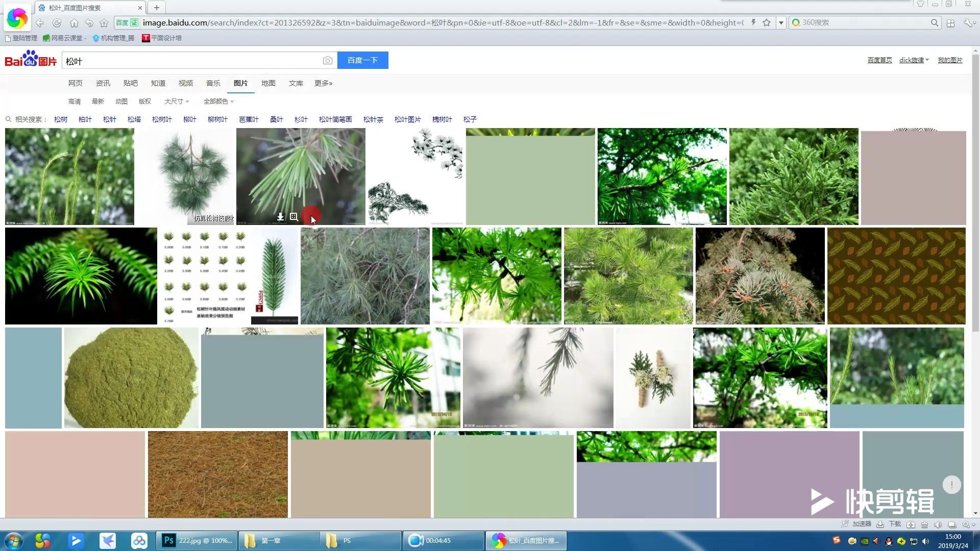Viewport: 980px width, 551px height.
Task: Toggle the 版权 filter
Action: click(145, 102)
